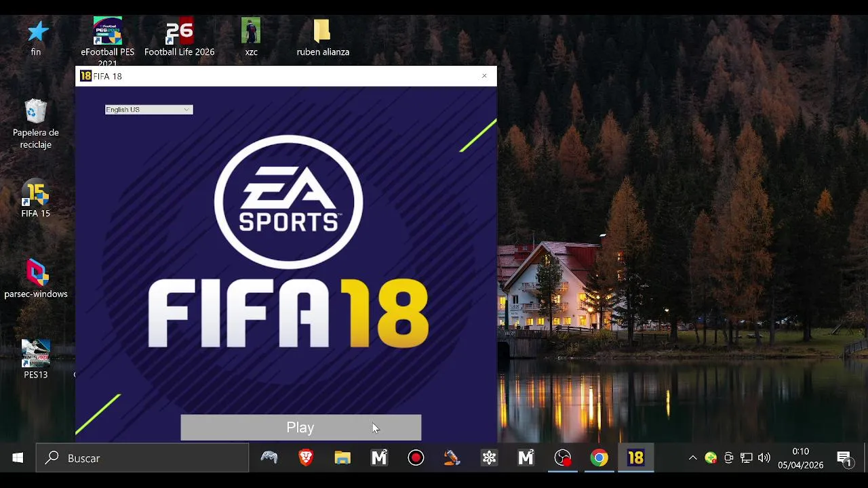Image resolution: width=868 pixels, height=488 pixels.
Task: Select the parsec-windows desktop icon
Action: pos(36,279)
